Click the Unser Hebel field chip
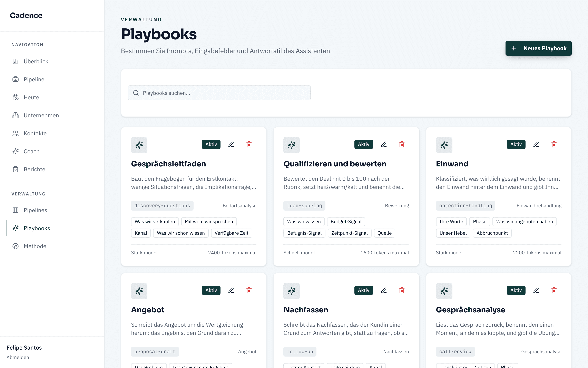The height and width of the screenshot is (368, 588). 453,233
